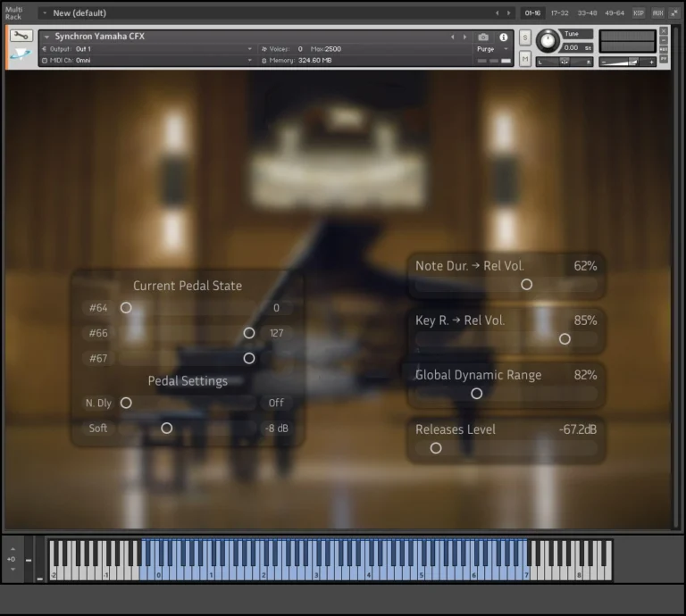Click the pitch bend wheel beside the keyboard
Viewport: 686px width, 616px height.
point(29,560)
